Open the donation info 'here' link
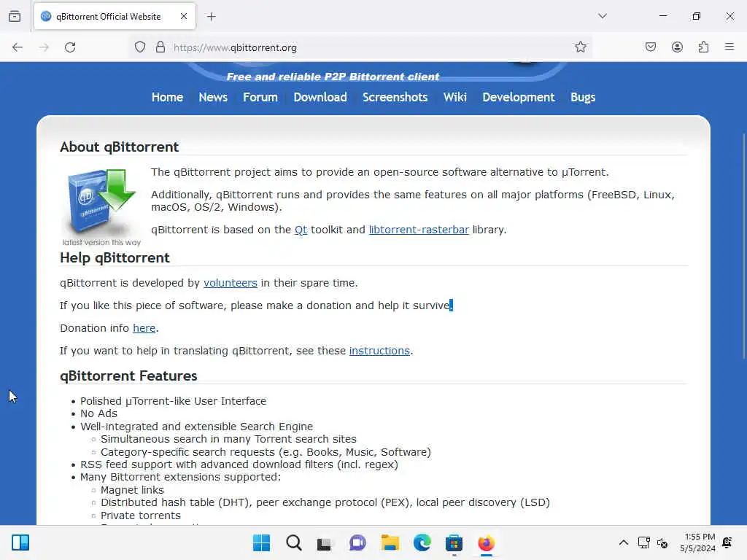The width and height of the screenshot is (747, 560). [x=144, y=328]
